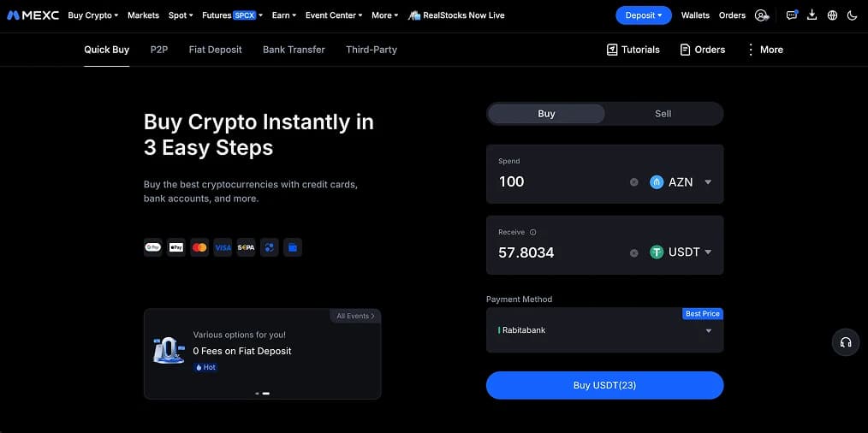Click the Visa icon
The image size is (868, 433).
223,247
